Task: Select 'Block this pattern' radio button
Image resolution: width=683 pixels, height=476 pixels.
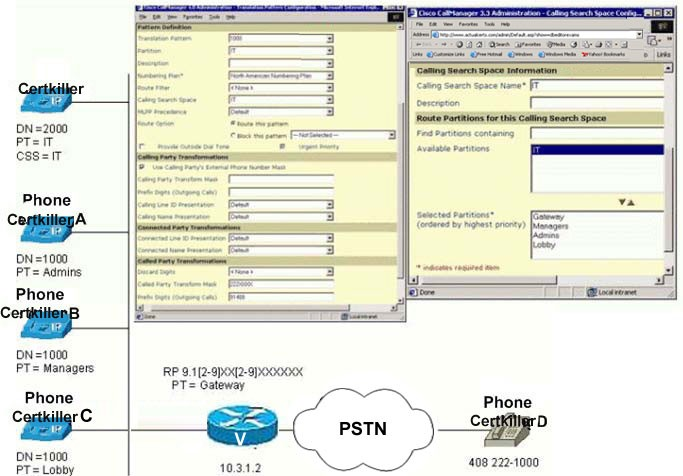Action: (233, 135)
